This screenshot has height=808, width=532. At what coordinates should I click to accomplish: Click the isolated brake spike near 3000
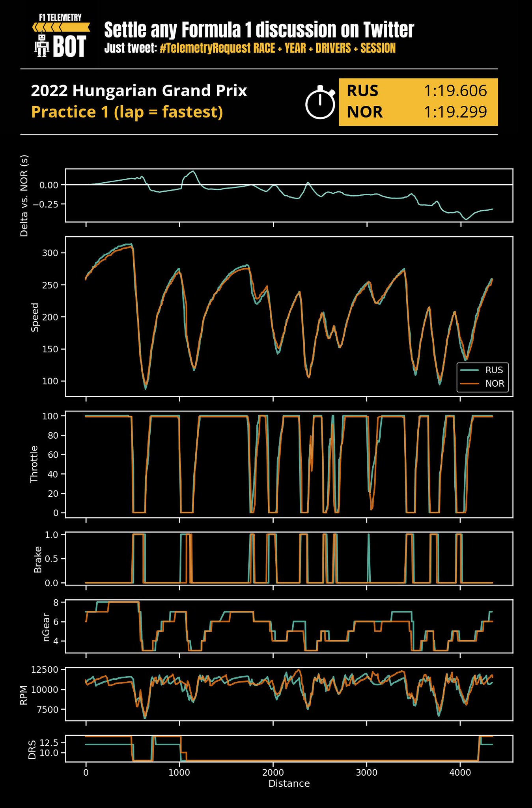click(x=368, y=556)
